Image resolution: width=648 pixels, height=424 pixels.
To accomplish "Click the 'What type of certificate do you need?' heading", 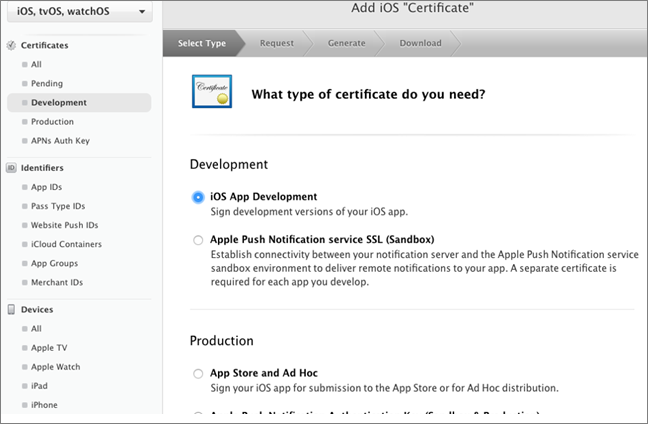I will coord(368,95).
